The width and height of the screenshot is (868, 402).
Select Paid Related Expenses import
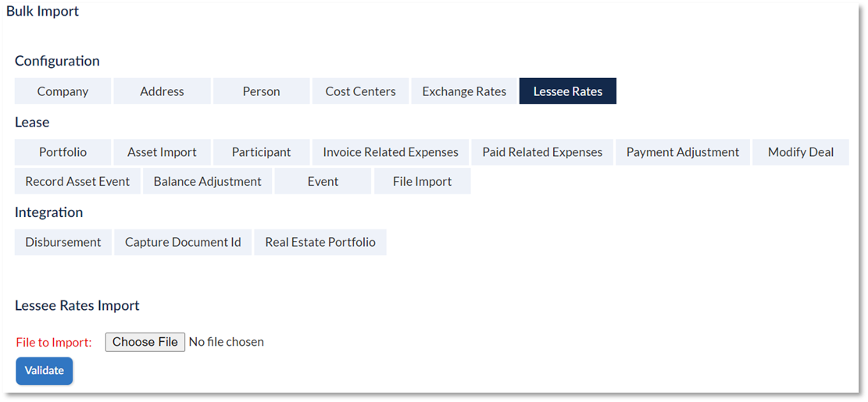coord(542,152)
